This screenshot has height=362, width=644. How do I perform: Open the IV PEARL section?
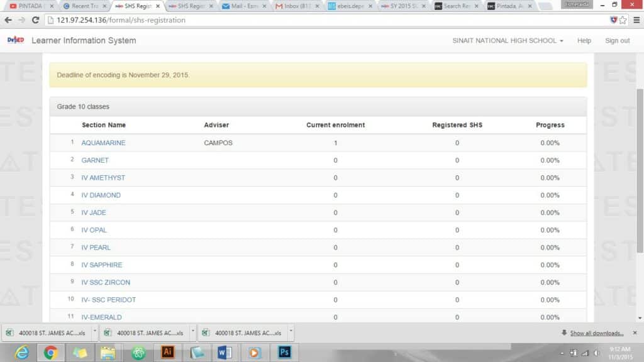96,248
